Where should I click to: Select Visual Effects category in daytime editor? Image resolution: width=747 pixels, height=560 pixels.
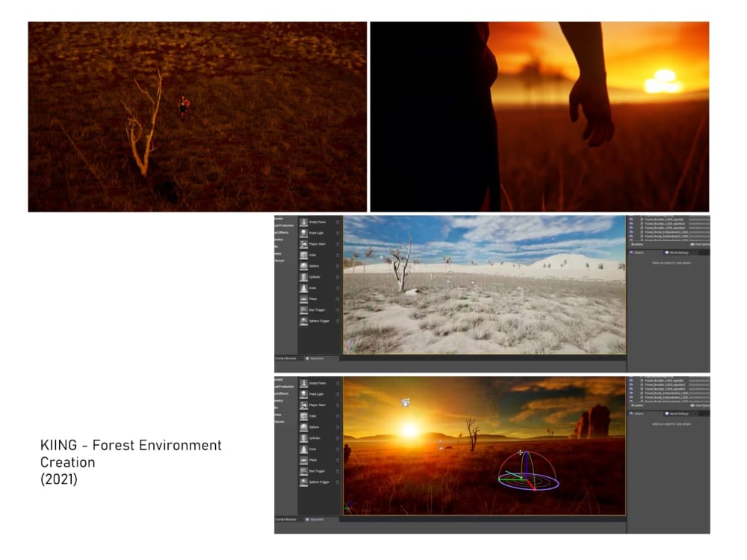[x=281, y=232]
